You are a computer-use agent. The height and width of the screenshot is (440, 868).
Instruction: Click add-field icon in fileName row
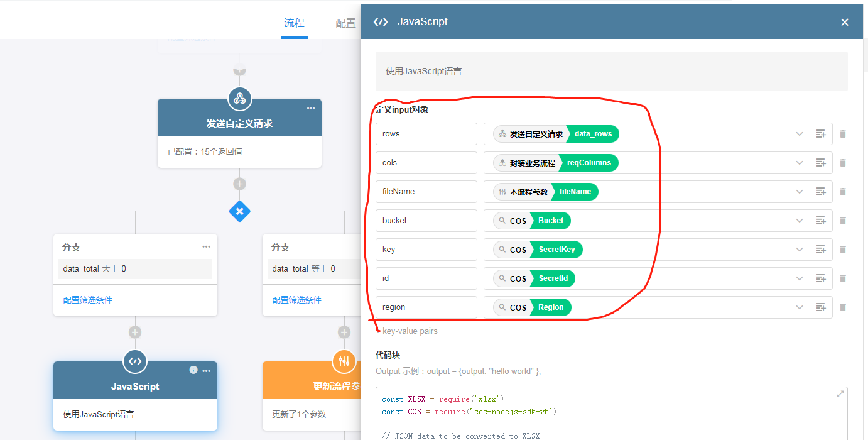(x=820, y=192)
